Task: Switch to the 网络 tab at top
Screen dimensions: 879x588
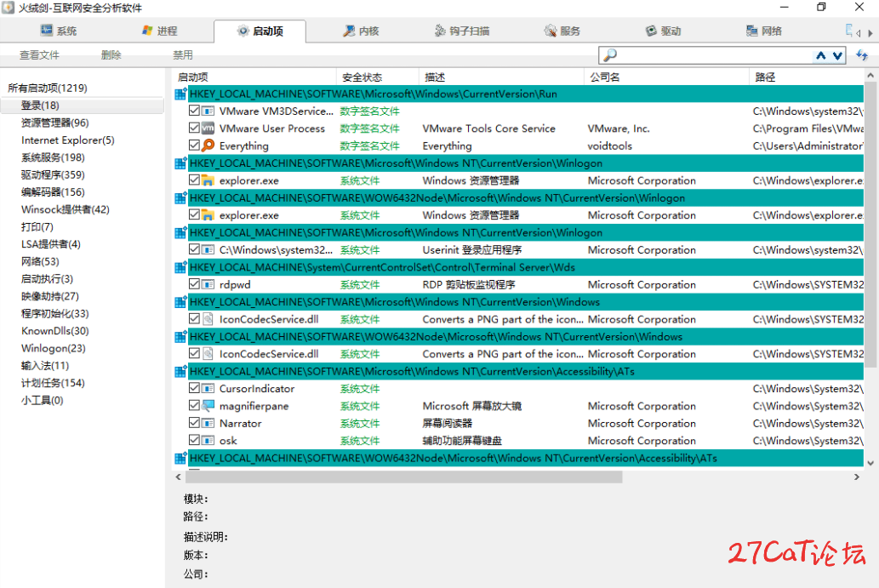Action: pos(763,31)
